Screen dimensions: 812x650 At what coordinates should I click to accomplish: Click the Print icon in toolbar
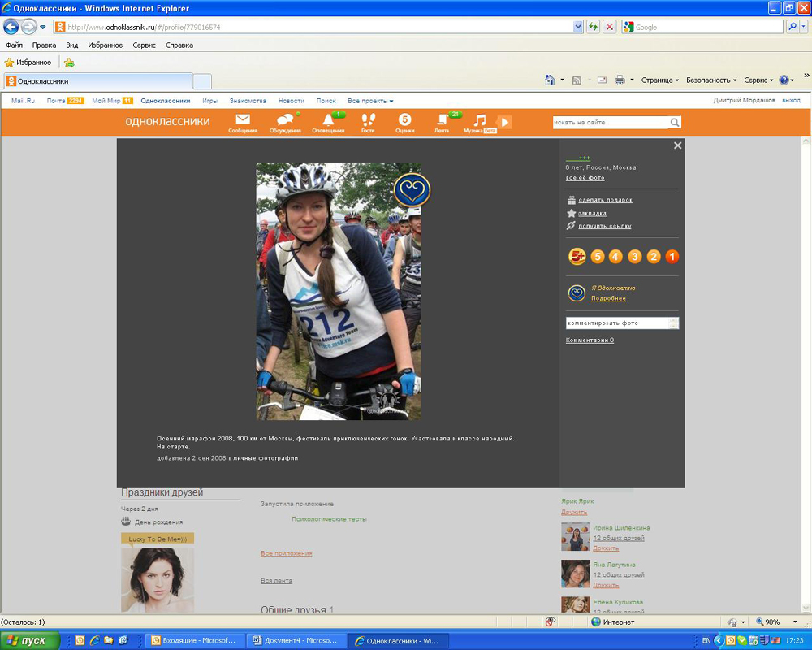click(620, 80)
